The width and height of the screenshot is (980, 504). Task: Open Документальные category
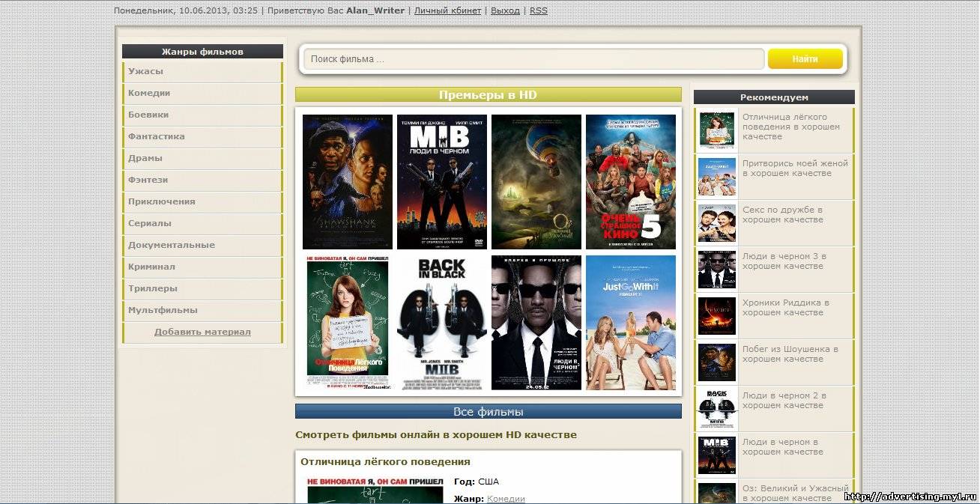tap(202, 246)
